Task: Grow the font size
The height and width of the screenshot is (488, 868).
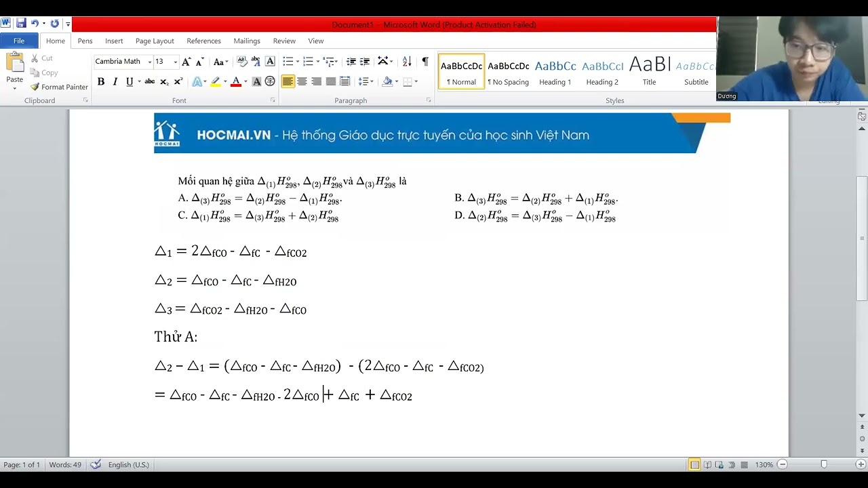Action: pos(186,62)
